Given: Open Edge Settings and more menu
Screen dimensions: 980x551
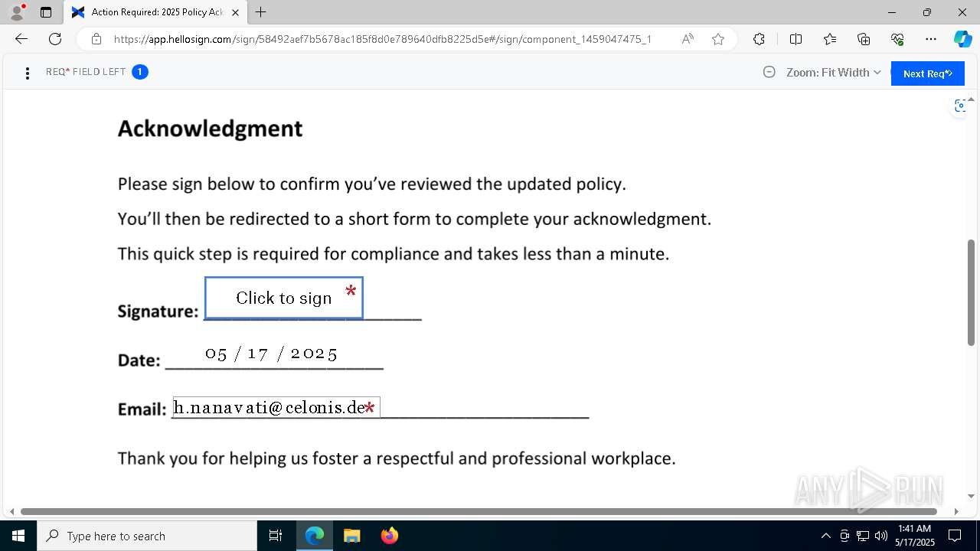Looking at the screenshot, I should coord(931,39).
